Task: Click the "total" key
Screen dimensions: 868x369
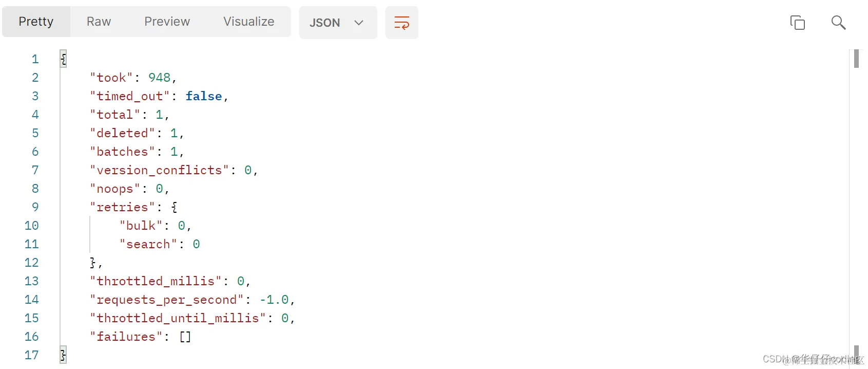Action: [x=115, y=115]
